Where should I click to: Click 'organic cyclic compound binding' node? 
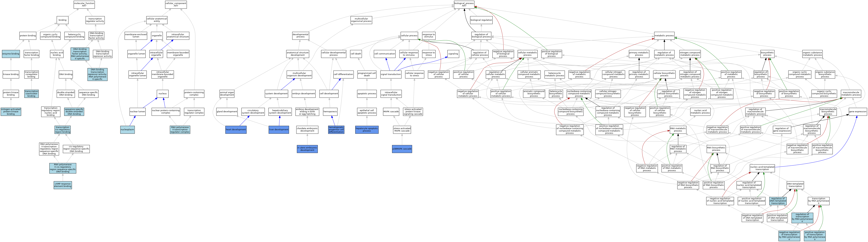(x=50, y=36)
